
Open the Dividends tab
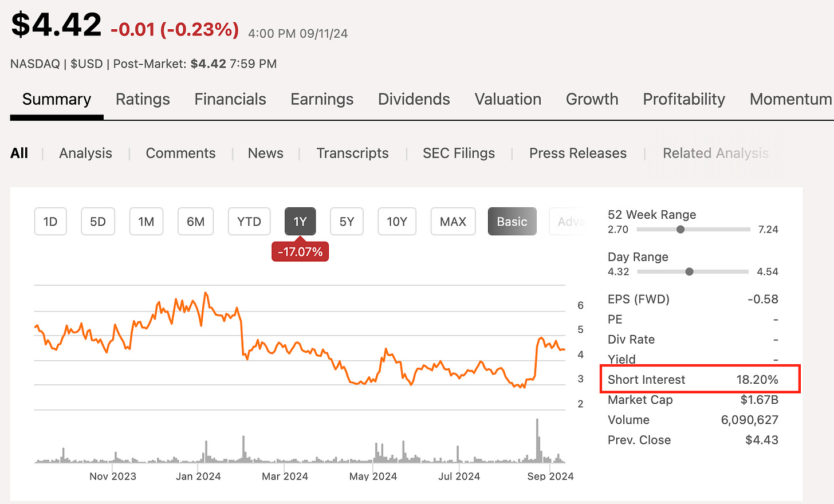(414, 100)
